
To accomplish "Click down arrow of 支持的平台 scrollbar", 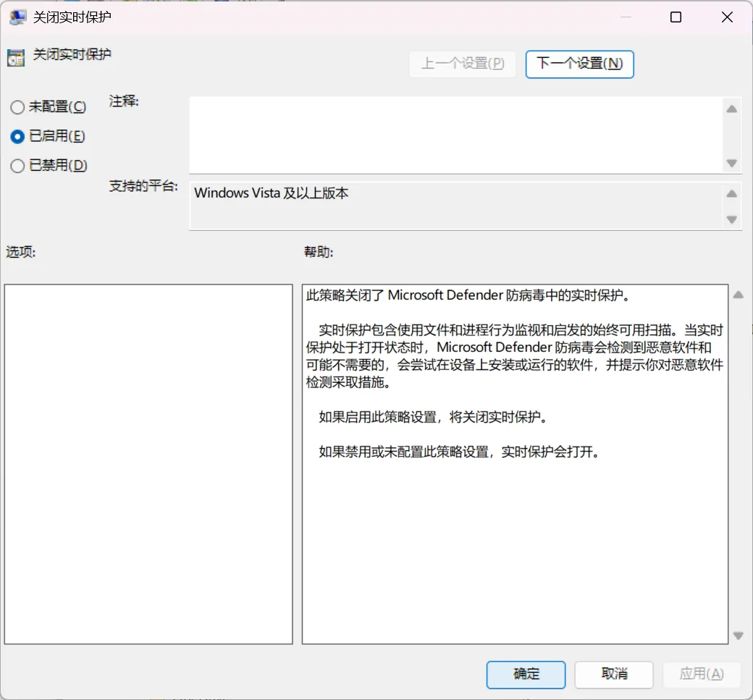I will point(732,220).
